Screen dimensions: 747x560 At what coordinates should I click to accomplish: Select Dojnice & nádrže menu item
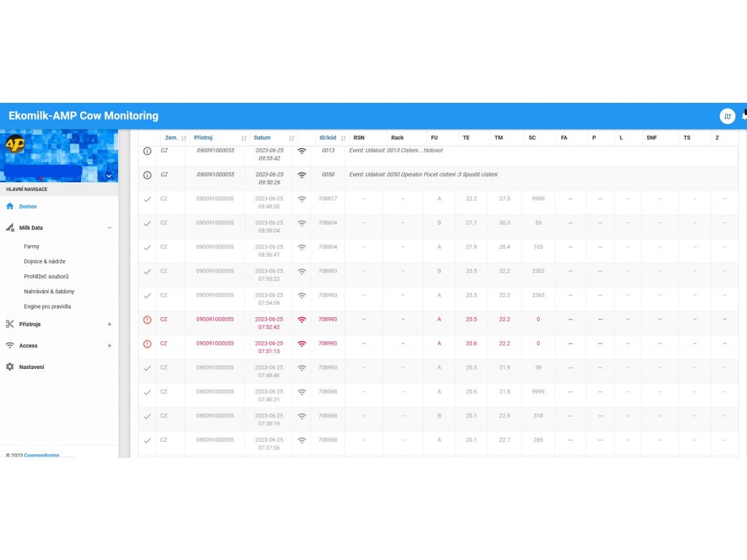click(x=44, y=261)
